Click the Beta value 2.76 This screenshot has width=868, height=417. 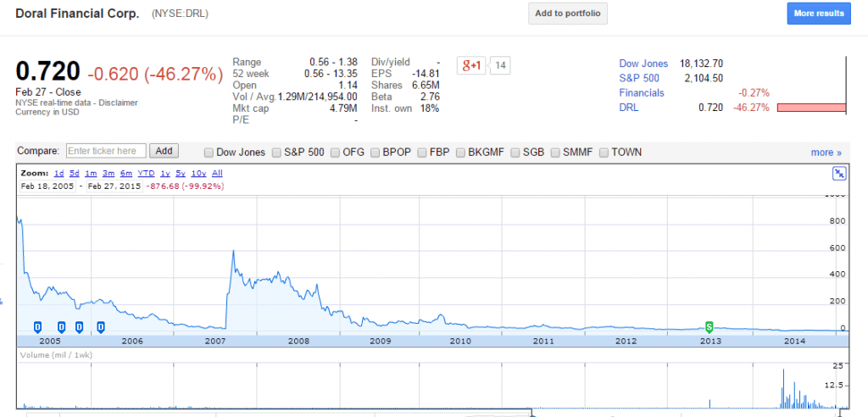430,97
